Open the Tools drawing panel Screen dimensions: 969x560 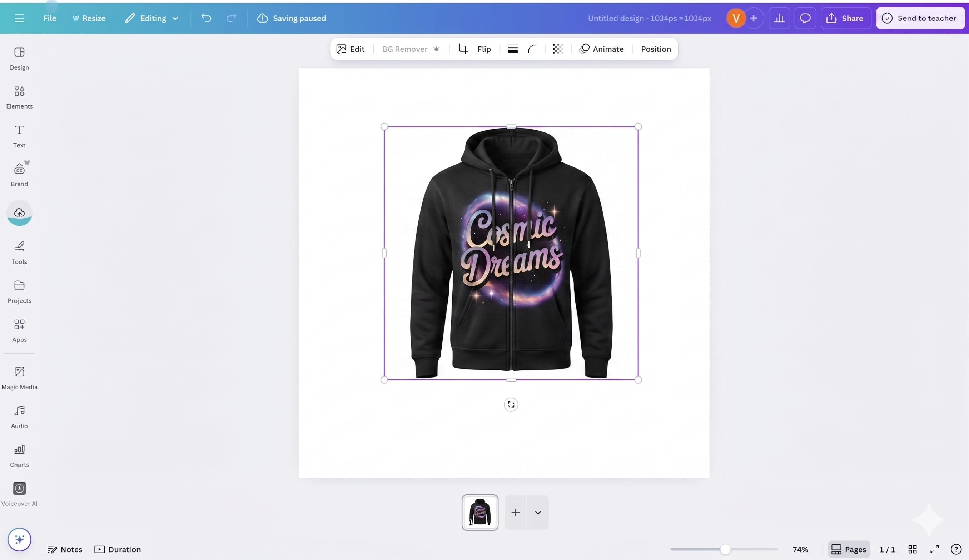[x=19, y=253]
